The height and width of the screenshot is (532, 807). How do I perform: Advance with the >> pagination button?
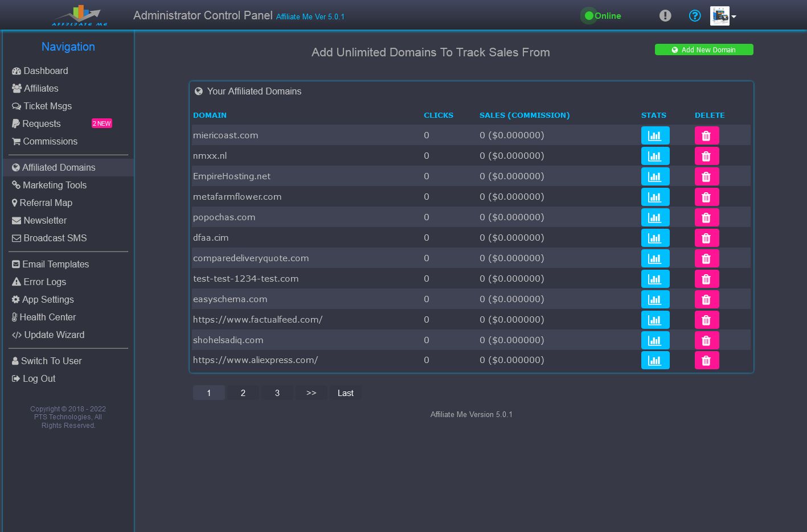(x=311, y=393)
